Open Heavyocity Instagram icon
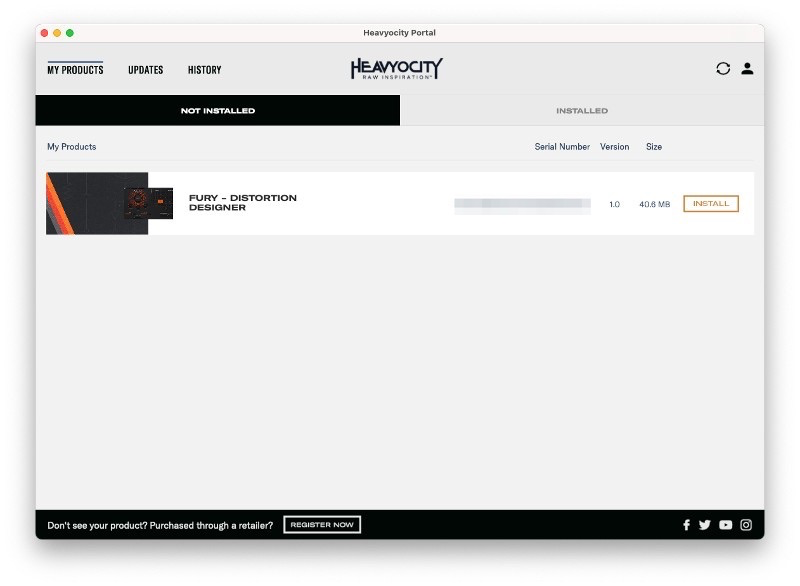The width and height of the screenshot is (800, 586). tap(745, 525)
